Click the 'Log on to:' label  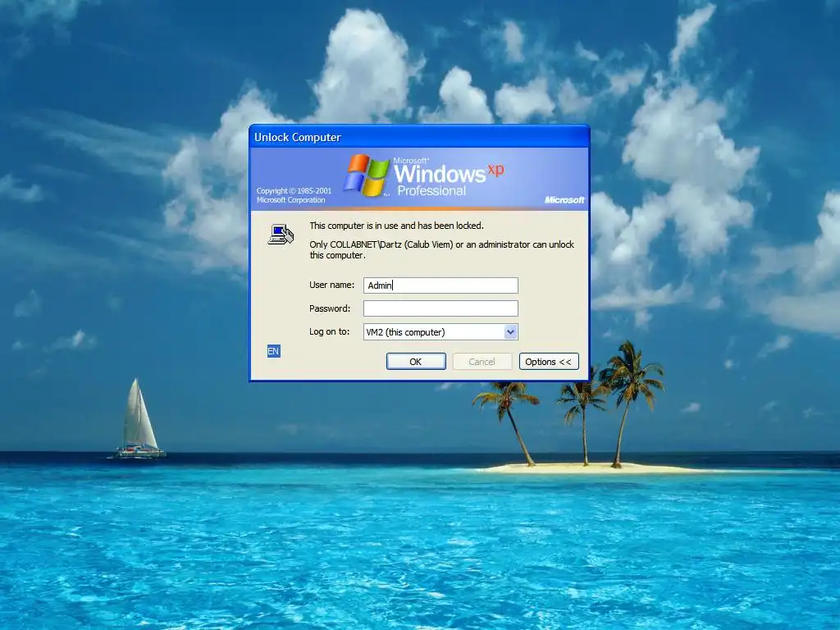tap(329, 331)
